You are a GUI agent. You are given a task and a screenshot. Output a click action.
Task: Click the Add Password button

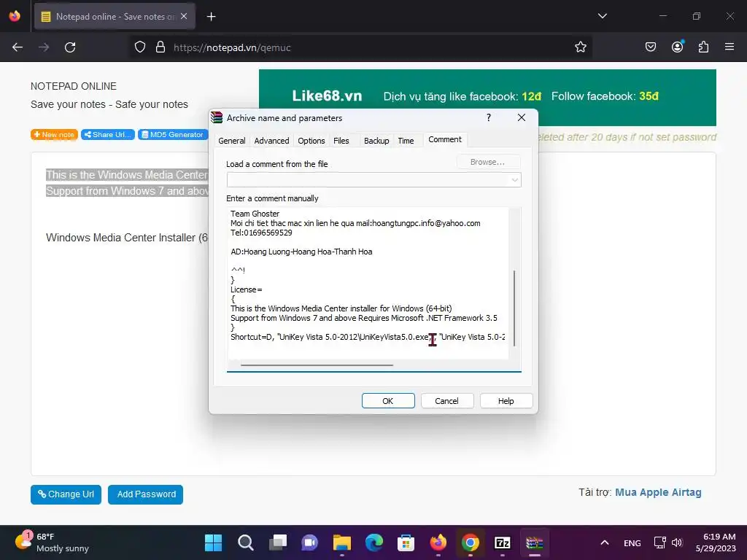coord(145,494)
